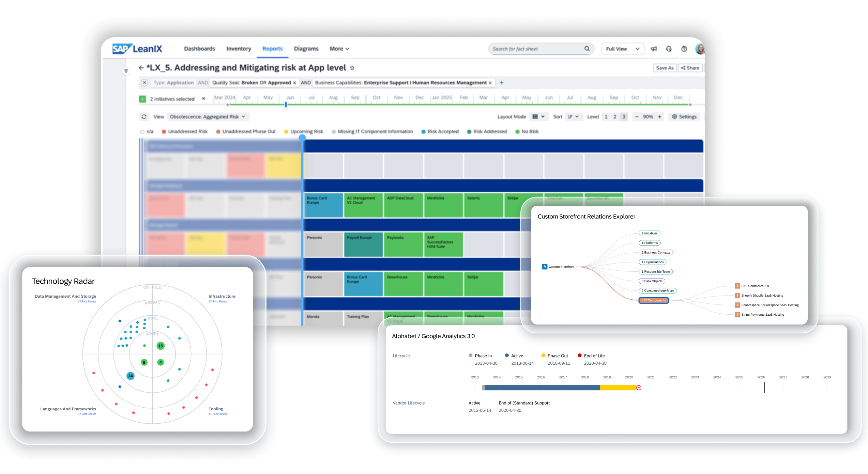This screenshot has height=474, width=868.
Task: Click the search magnifier icon
Action: click(587, 49)
